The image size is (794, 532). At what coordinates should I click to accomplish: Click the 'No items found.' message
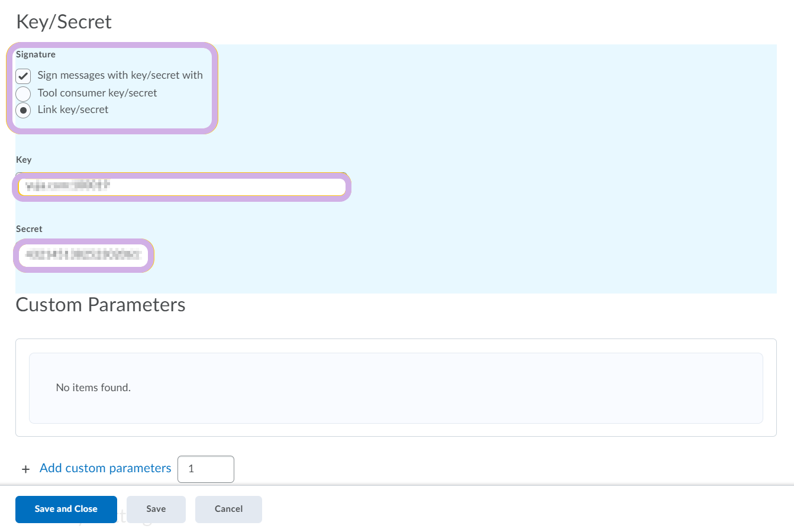pyautogui.click(x=93, y=388)
